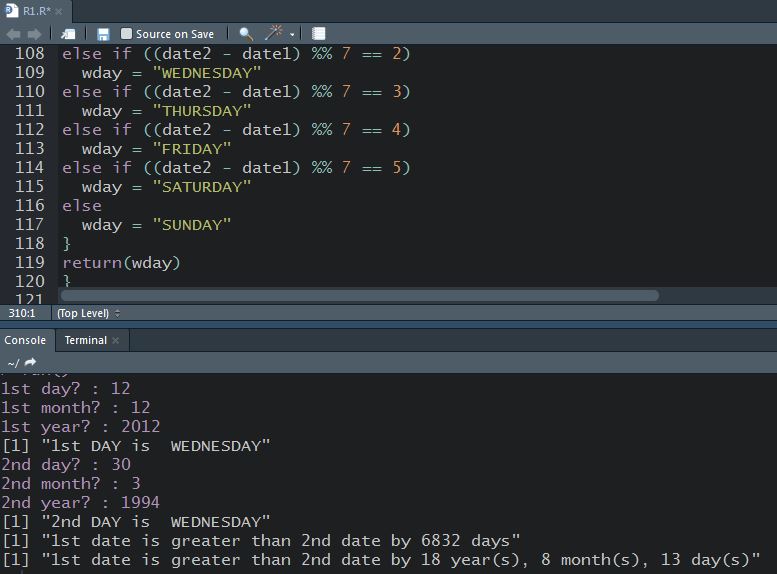Expand the code tools dropdown arrow

(292, 35)
